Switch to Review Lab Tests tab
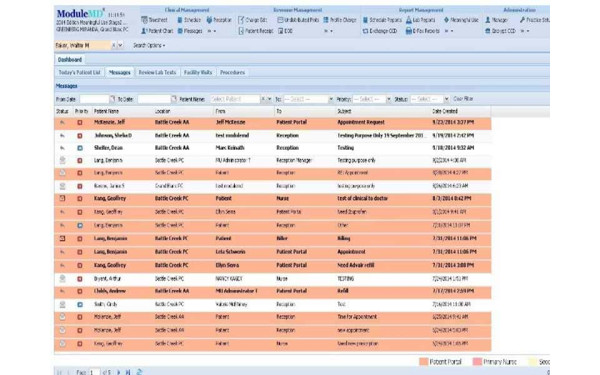600x375 pixels. point(157,72)
